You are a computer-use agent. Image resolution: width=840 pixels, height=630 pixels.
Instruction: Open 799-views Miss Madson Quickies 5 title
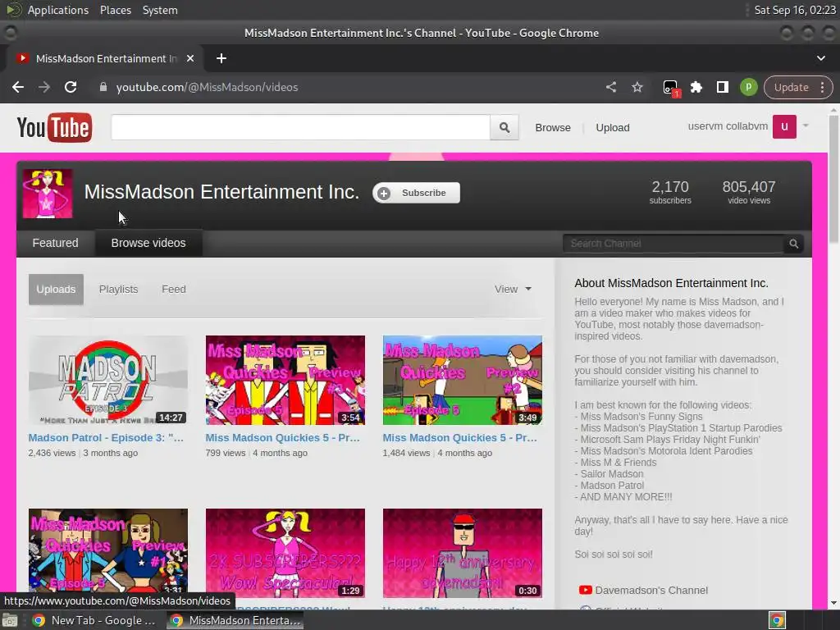[x=283, y=438]
